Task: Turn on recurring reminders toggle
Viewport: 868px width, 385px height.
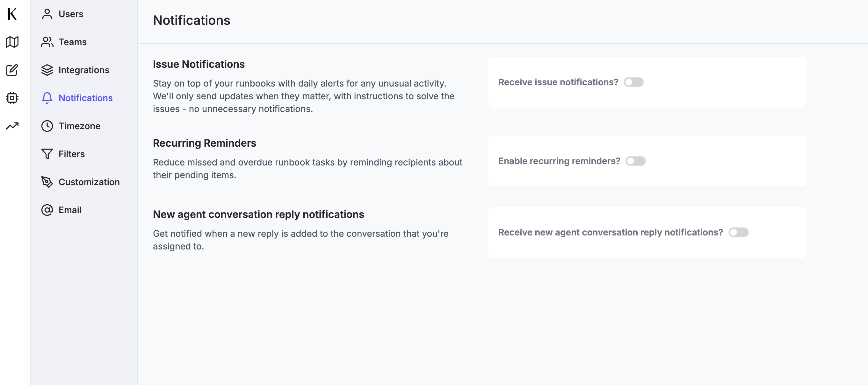Action: (x=635, y=161)
